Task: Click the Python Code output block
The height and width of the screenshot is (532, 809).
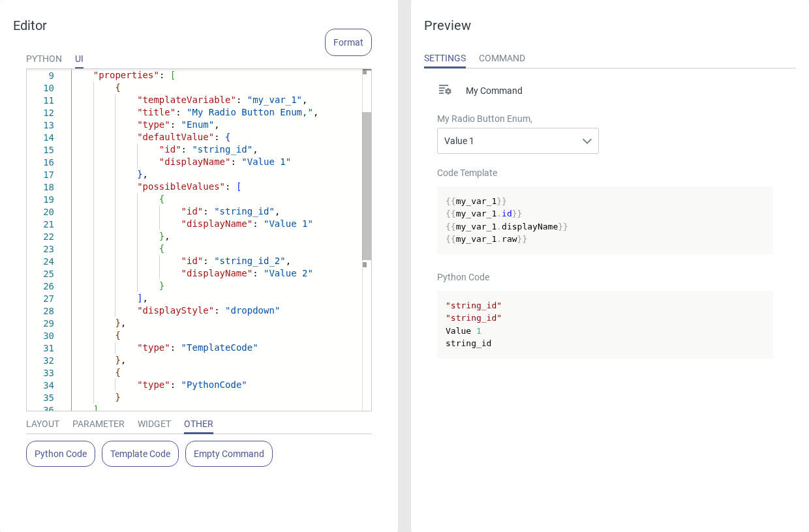Action: point(605,325)
